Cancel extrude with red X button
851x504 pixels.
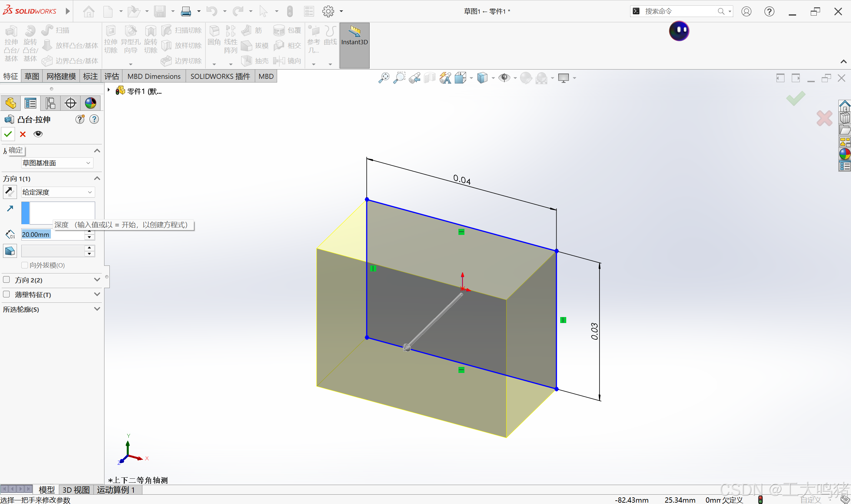(x=23, y=134)
